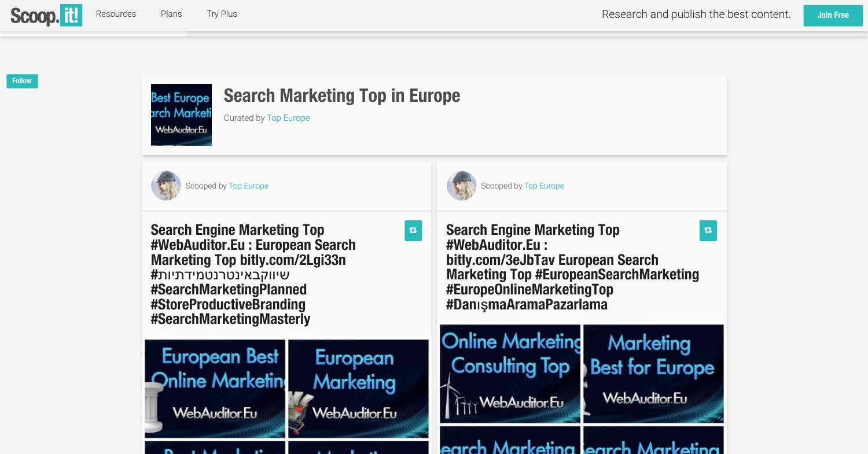This screenshot has height=454, width=868.
Task: Click the Follow button
Action: [21, 81]
